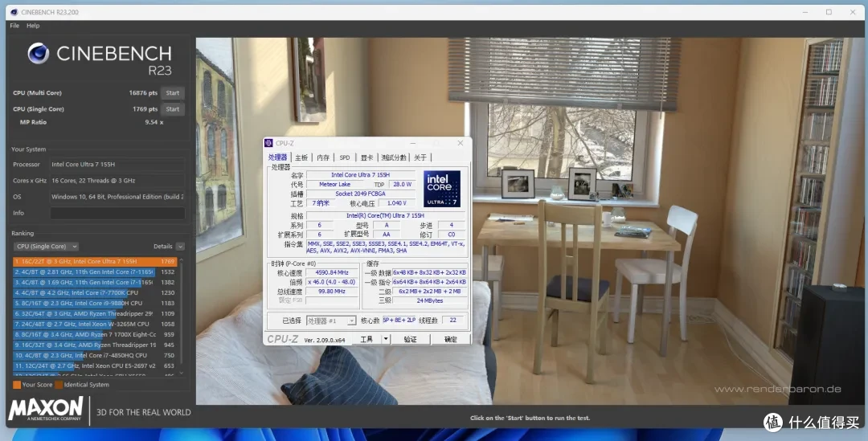Select ranking row 4C/8T @ 1.69 GHz i7-1165
The width and height of the screenshot is (868, 441).
[x=95, y=282]
